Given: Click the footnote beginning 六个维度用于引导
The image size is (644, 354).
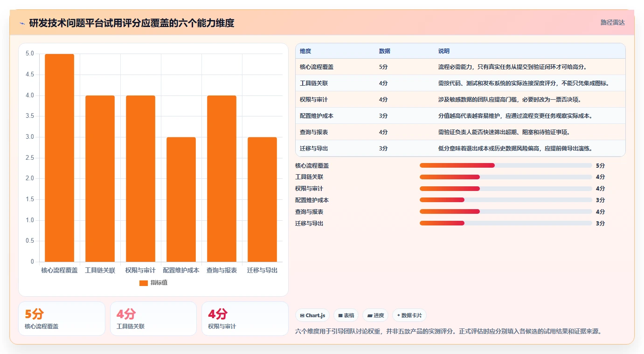Looking at the screenshot, I should pyautogui.click(x=449, y=332).
